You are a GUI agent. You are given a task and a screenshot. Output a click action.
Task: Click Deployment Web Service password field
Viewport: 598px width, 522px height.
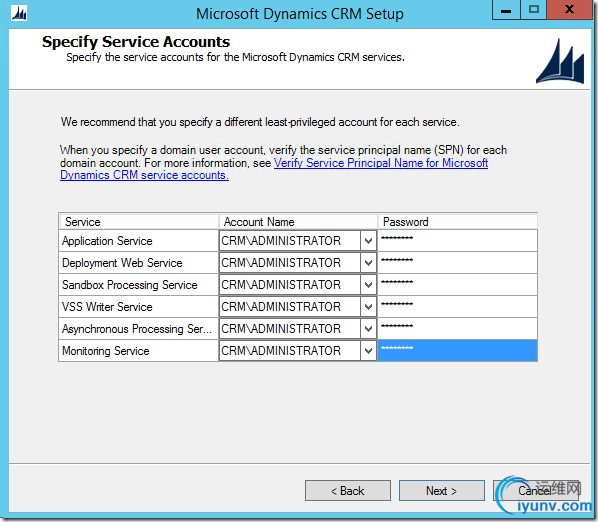(x=457, y=263)
